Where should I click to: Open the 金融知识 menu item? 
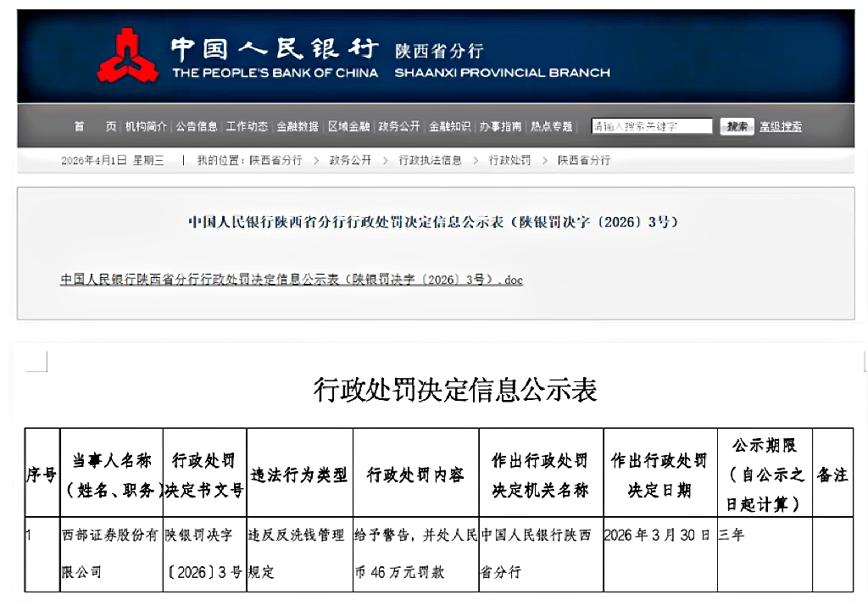coord(450,126)
